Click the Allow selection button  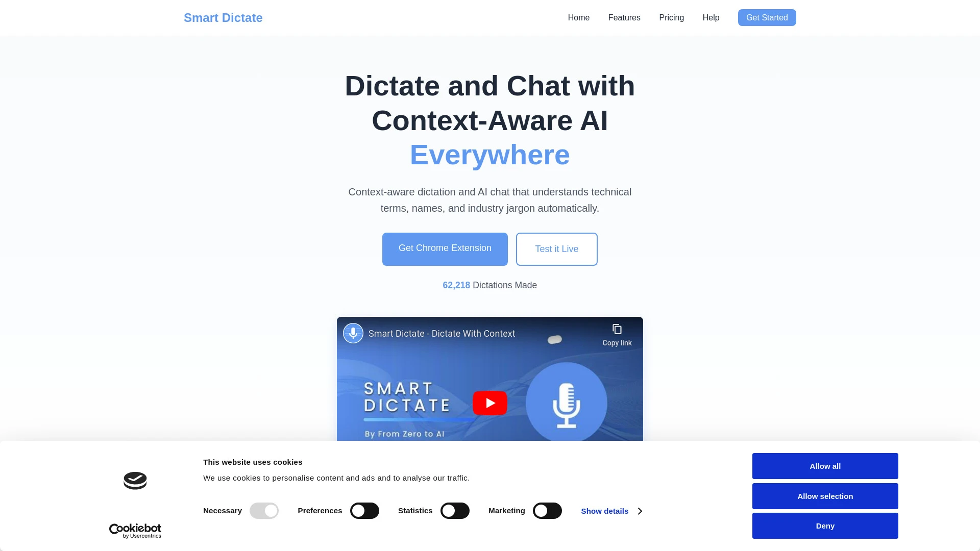coord(825,496)
